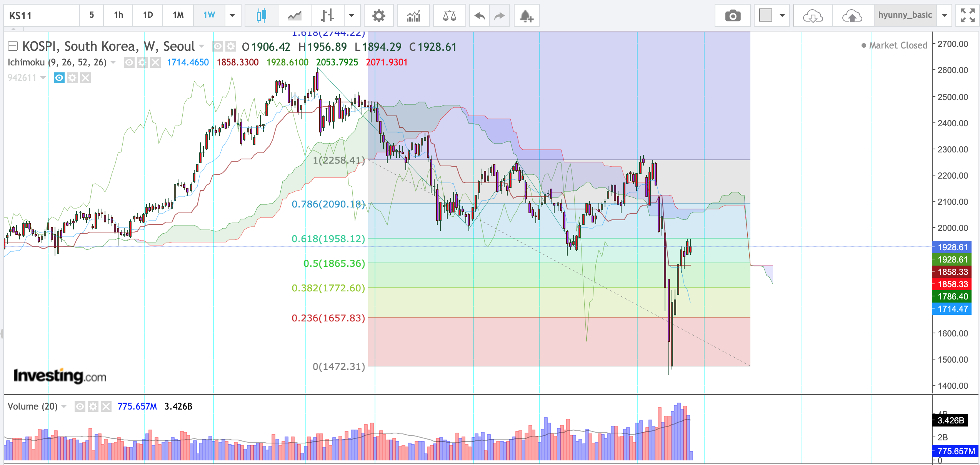Select the candlestick chart style icon
This screenshot has height=465, width=980.
pyautogui.click(x=261, y=16)
